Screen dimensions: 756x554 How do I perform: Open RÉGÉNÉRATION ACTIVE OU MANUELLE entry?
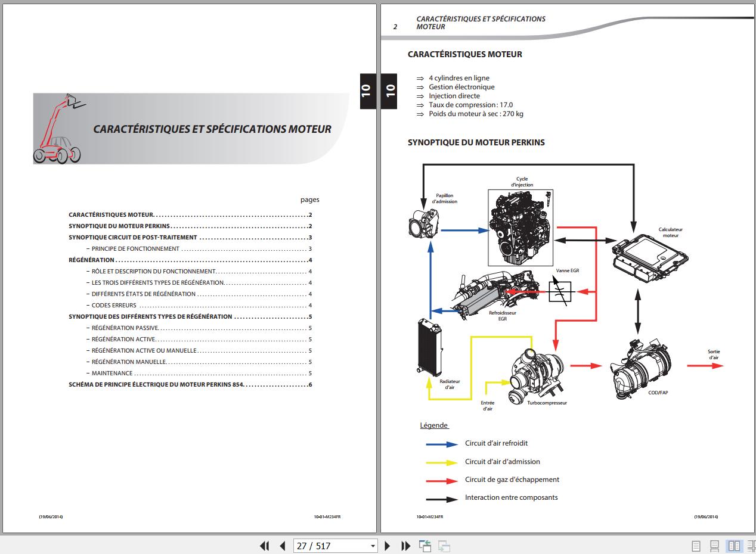coord(199,351)
